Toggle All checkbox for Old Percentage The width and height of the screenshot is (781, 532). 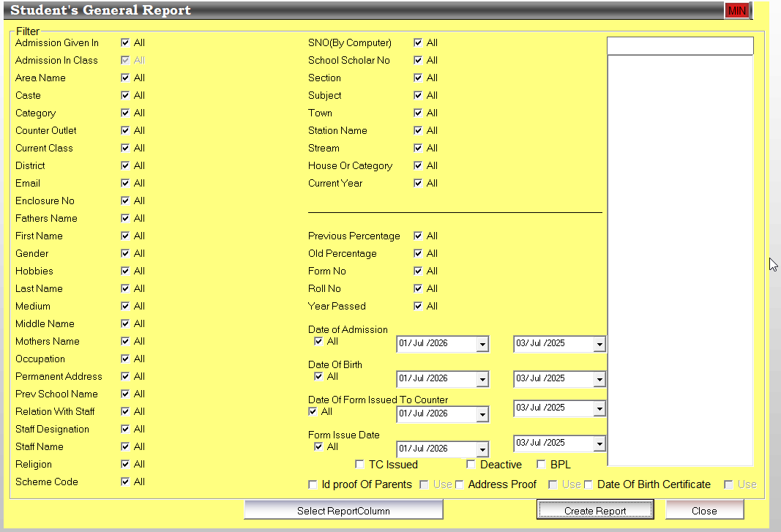click(x=418, y=253)
